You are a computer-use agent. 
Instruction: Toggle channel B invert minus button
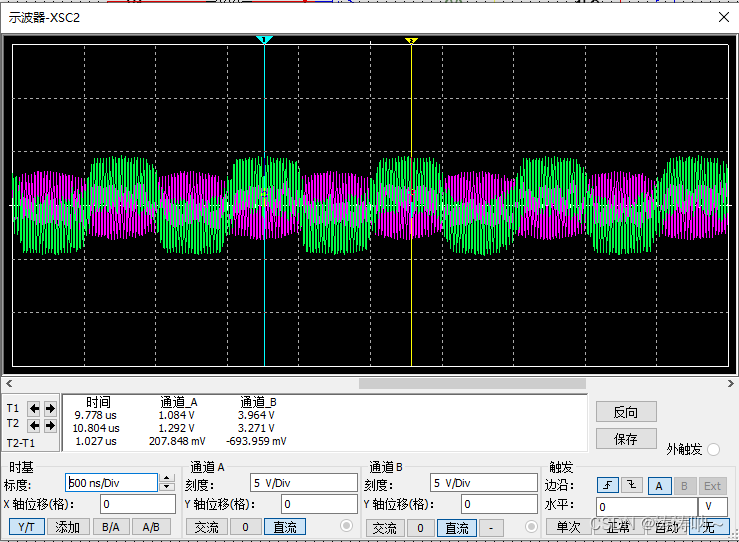tap(491, 528)
